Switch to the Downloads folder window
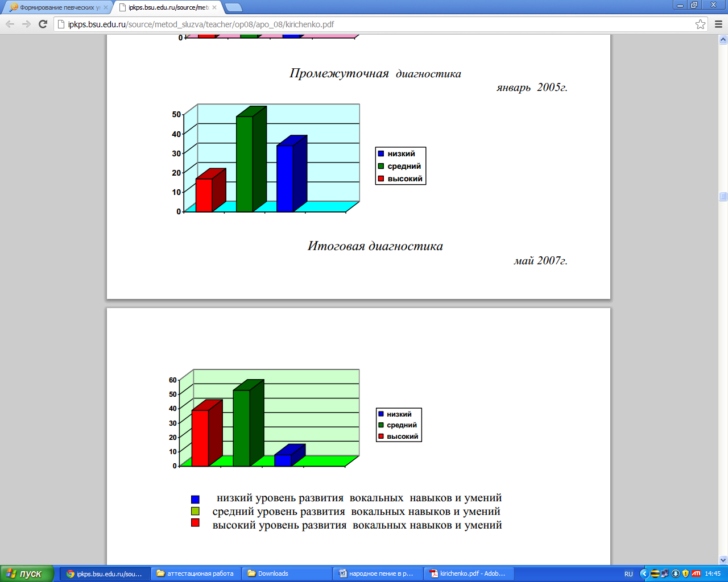Image resolution: width=728 pixels, height=582 pixels. pyautogui.click(x=287, y=573)
